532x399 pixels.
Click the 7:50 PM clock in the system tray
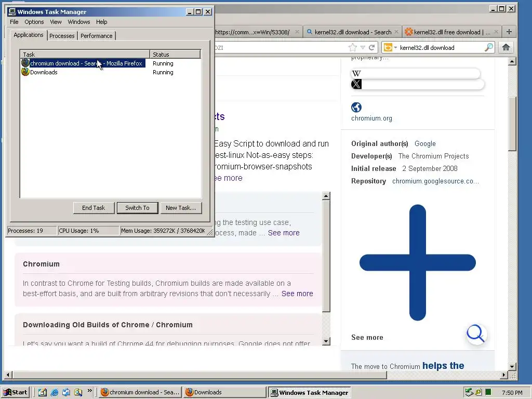(x=512, y=393)
